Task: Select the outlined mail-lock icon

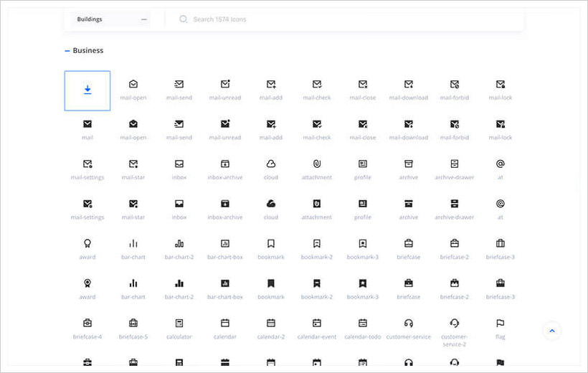Action: pos(501,85)
